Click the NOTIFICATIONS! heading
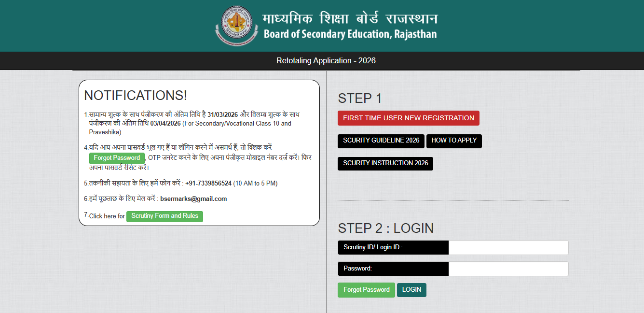644x313 pixels. click(136, 96)
